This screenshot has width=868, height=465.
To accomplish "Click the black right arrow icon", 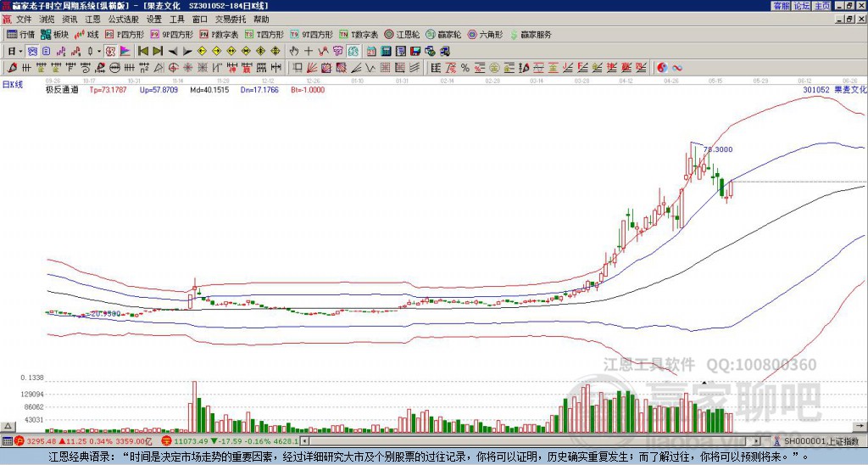I will 187,51.
